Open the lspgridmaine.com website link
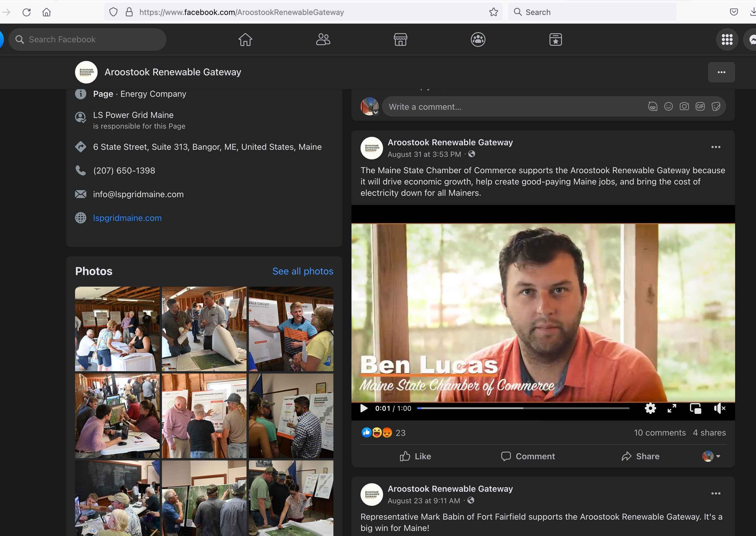The height and width of the screenshot is (536, 756). pos(128,218)
